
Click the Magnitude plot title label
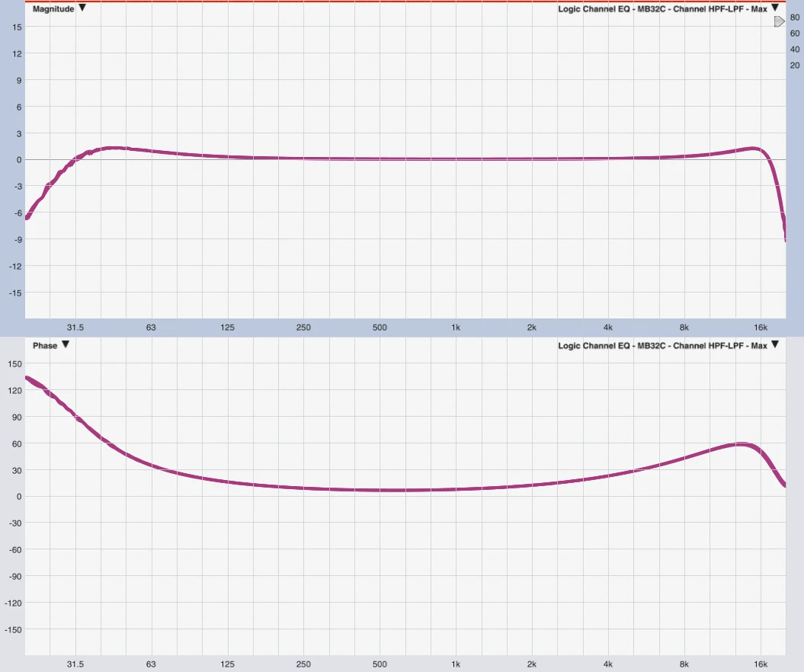pyautogui.click(x=53, y=9)
